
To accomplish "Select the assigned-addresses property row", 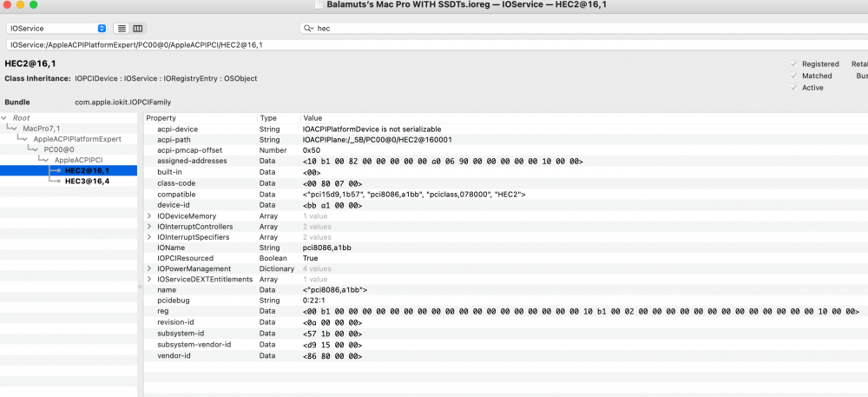I will point(506,161).
